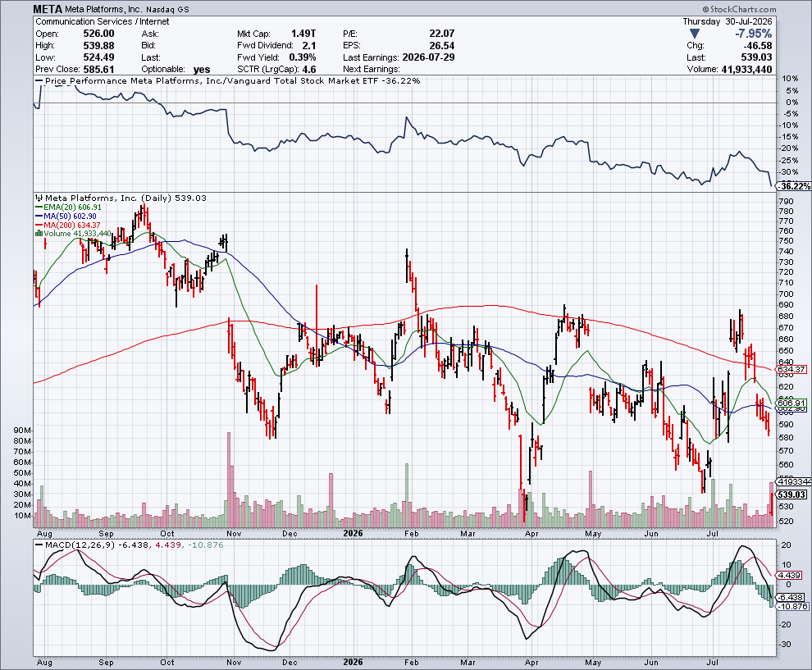Click the -6.438 MACD axis tag

coord(790,597)
